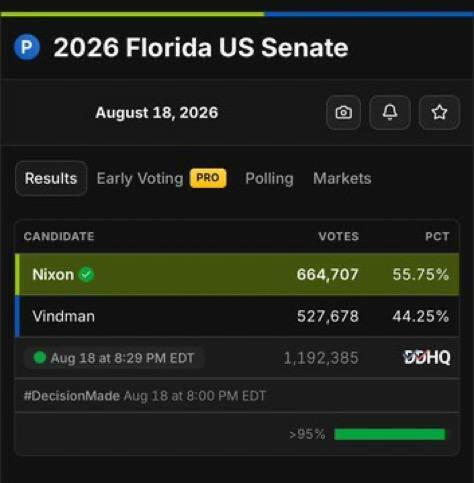Enable alerts with the bell icon
The width and height of the screenshot is (474, 483).
390,112
